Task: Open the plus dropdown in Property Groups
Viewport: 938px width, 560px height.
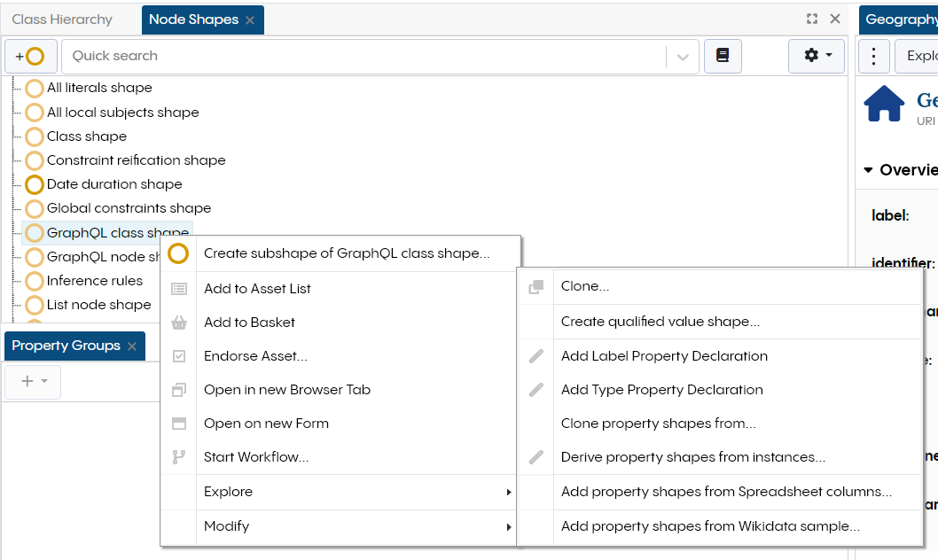Action: tap(33, 381)
